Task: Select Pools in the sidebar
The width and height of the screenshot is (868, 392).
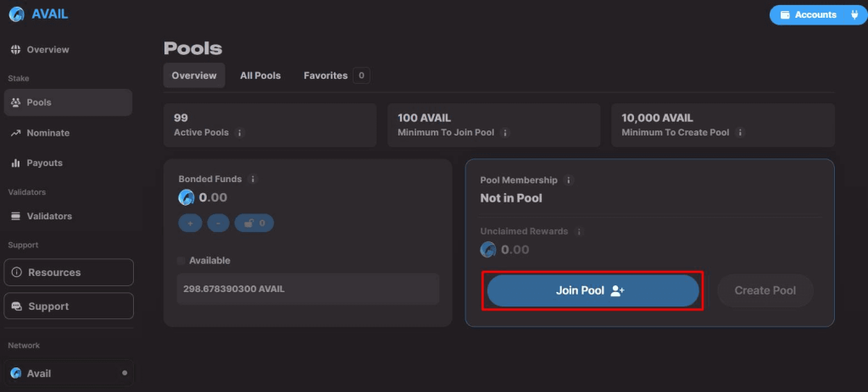Action: point(68,102)
